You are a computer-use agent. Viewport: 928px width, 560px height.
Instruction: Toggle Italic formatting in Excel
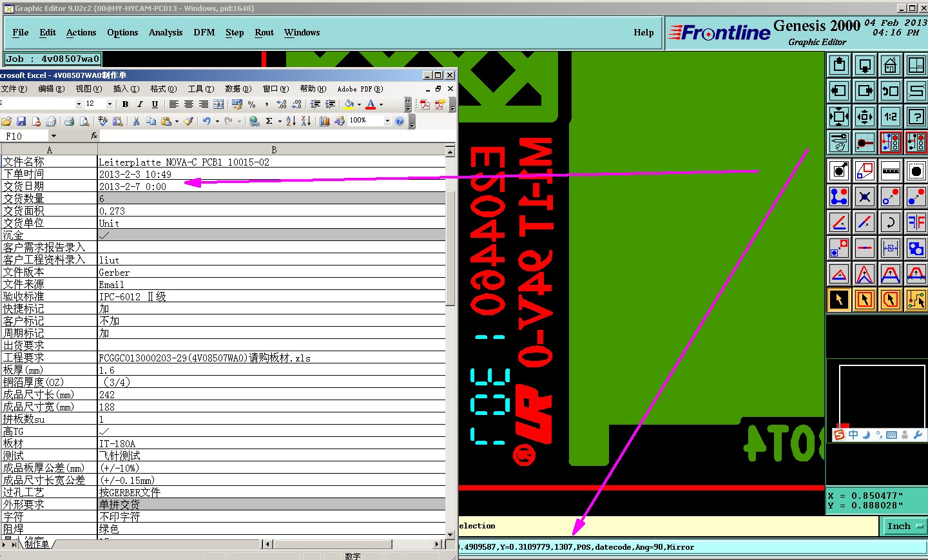[140, 104]
